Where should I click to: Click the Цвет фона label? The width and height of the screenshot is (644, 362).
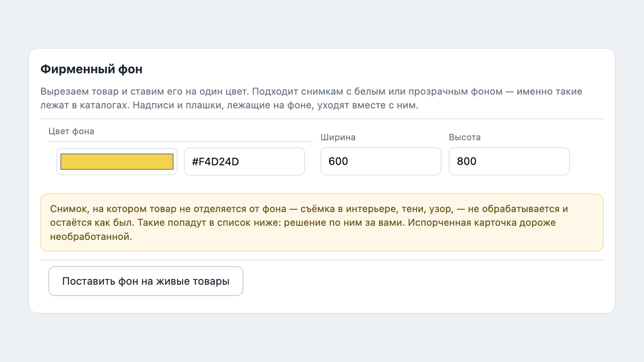[71, 131]
